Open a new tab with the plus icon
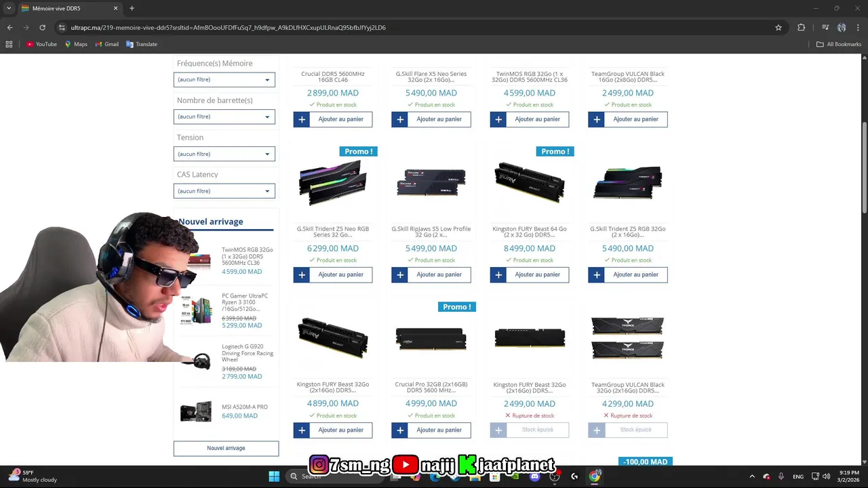 132,8
